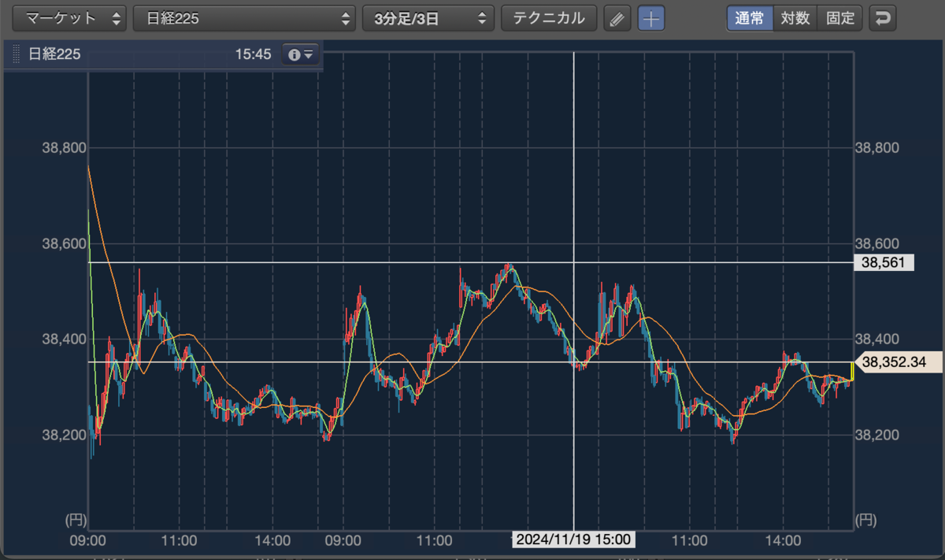Screen dimensions: 945x560
Task: Click the 38,800 label on left axis
Action: [x=63, y=147]
